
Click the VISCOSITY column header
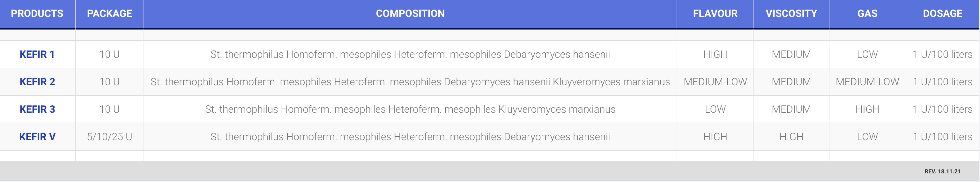[791, 14]
